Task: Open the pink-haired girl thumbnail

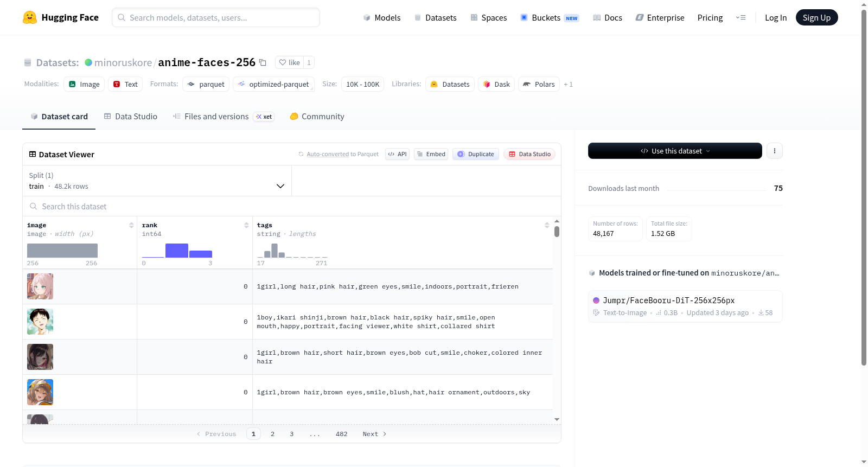Action: [40, 286]
